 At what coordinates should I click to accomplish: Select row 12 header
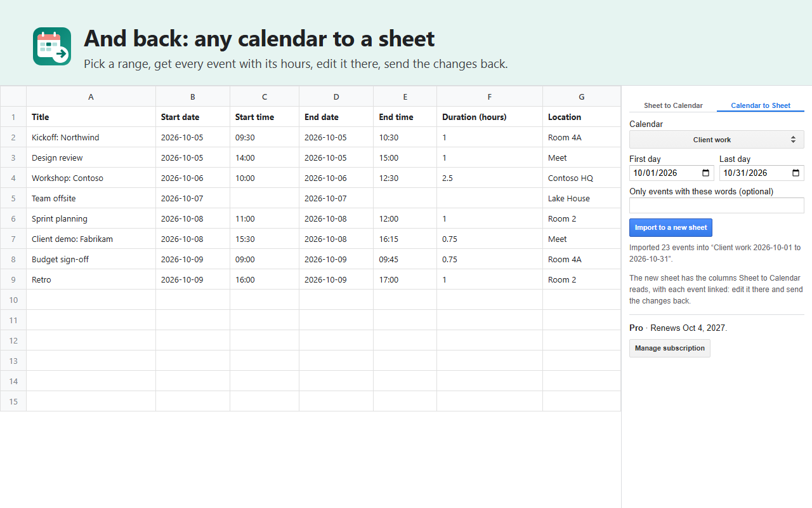(x=13, y=340)
